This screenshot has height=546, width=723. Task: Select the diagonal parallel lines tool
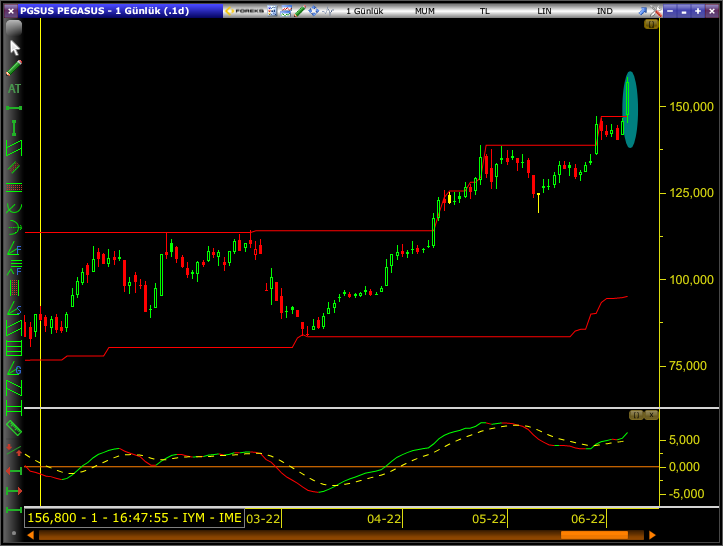click(x=14, y=388)
